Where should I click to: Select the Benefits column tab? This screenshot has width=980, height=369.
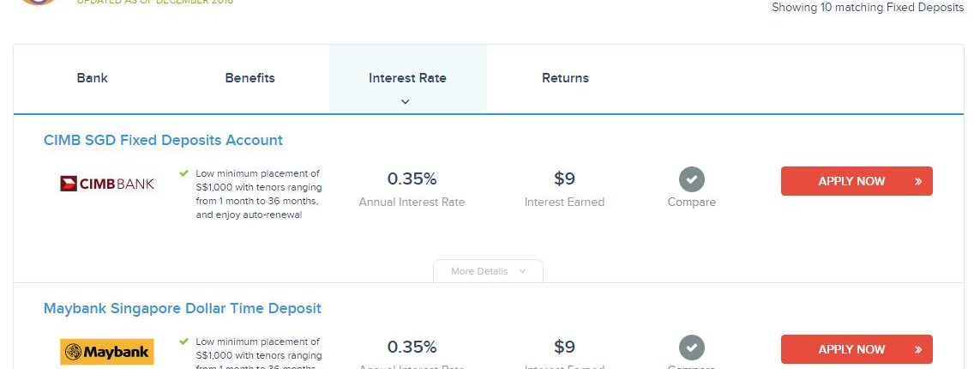250,78
